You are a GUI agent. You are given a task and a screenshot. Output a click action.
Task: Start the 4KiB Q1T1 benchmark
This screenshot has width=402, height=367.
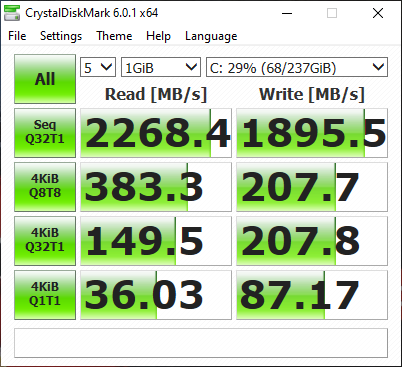tap(45, 295)
